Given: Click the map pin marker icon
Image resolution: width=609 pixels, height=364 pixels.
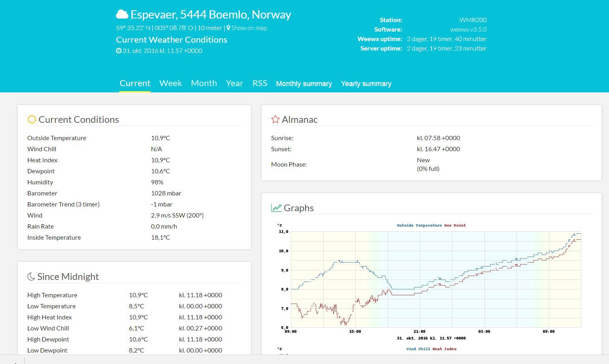Looking at the screenshot, I should [x=228, y=28].
